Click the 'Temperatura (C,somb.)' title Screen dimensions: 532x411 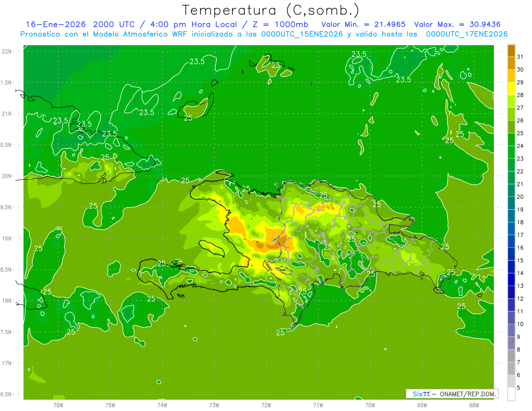pyautogui.click(x=270, y=11)
